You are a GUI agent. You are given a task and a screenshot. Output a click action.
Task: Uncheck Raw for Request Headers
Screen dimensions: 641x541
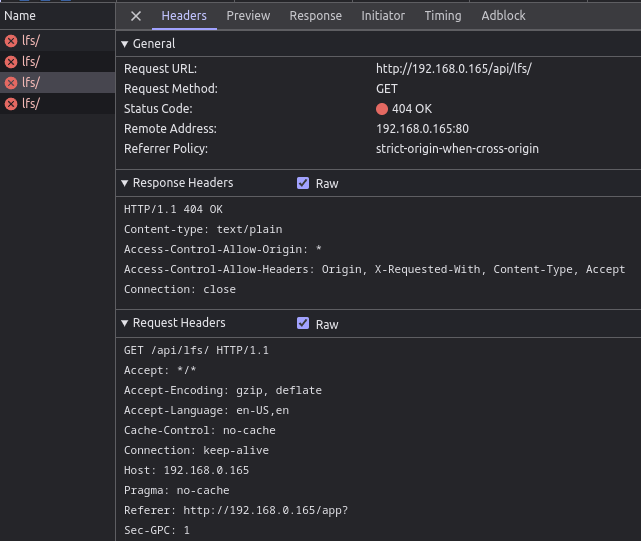click(303, 323)
